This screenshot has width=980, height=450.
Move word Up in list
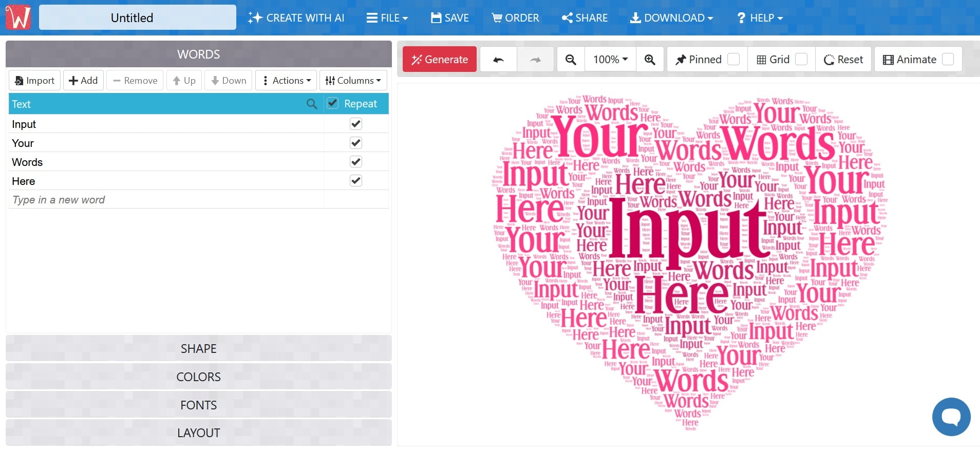(x=184, y=81)
